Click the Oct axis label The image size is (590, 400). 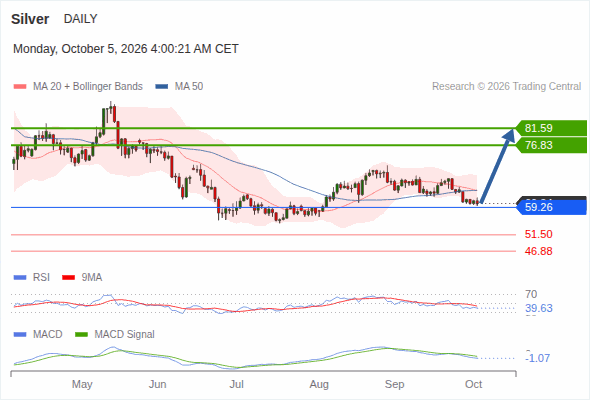[473, 385]
